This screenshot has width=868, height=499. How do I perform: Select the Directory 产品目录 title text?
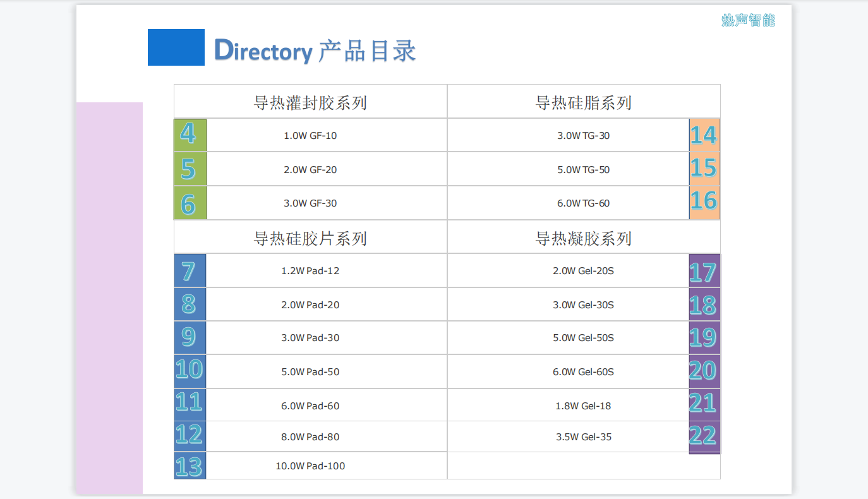point(315,51)
